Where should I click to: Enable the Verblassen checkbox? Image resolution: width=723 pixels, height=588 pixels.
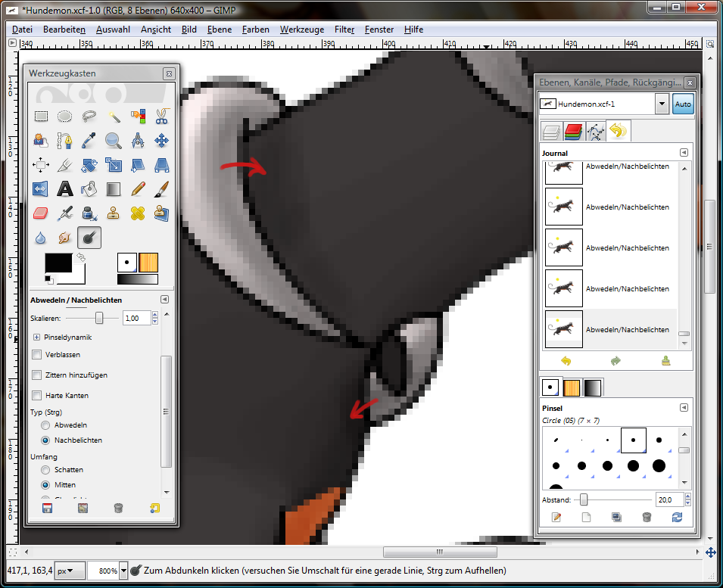coord(37,354)
